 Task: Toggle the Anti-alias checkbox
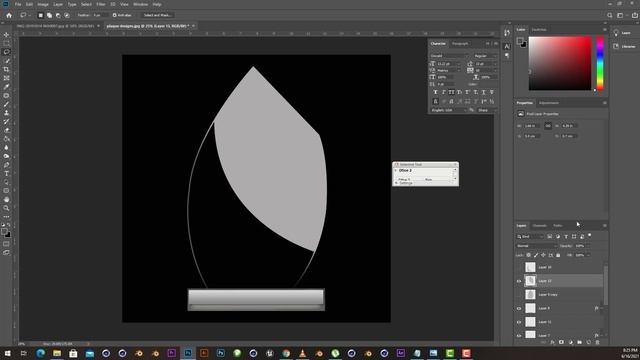pyautogui.click(x=114, y=15)
